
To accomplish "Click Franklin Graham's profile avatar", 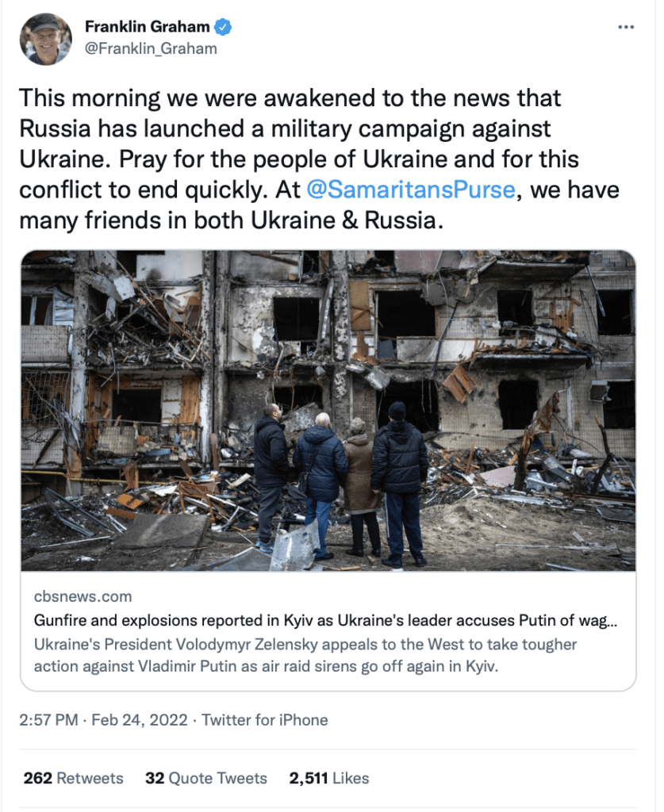I will 45,40.
